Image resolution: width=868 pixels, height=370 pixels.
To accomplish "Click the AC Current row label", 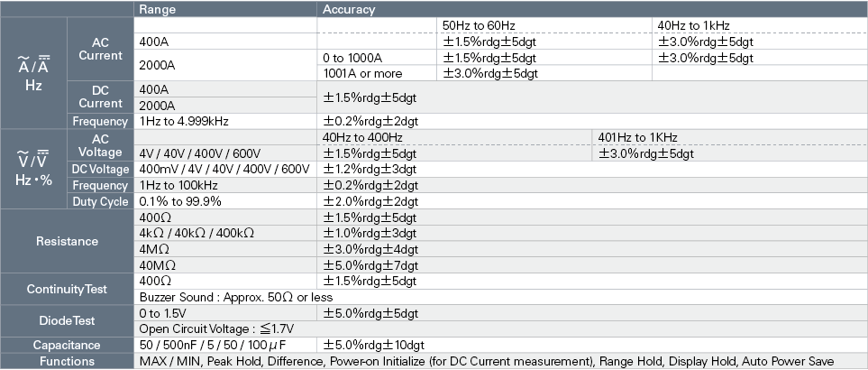I will tap(101, 50).
